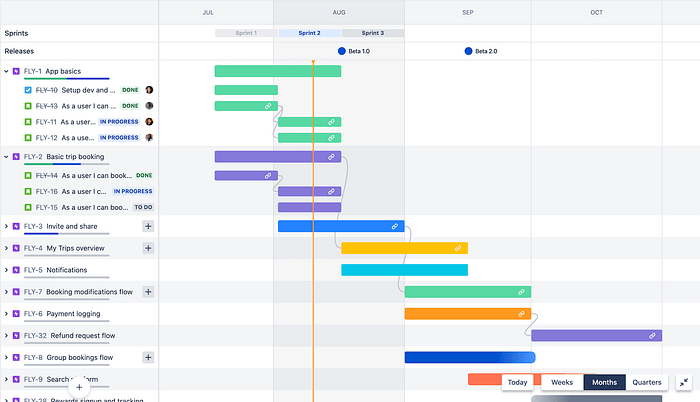
Task: Expand the FLY-9 Search epic
Action: tap(6, 380)
